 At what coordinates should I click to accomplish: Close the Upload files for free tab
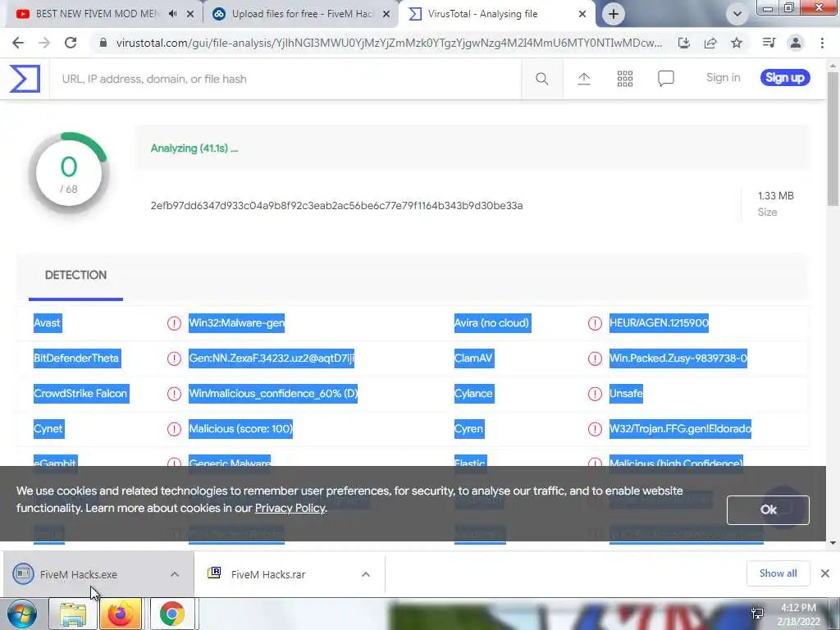(x=386, y=14)
